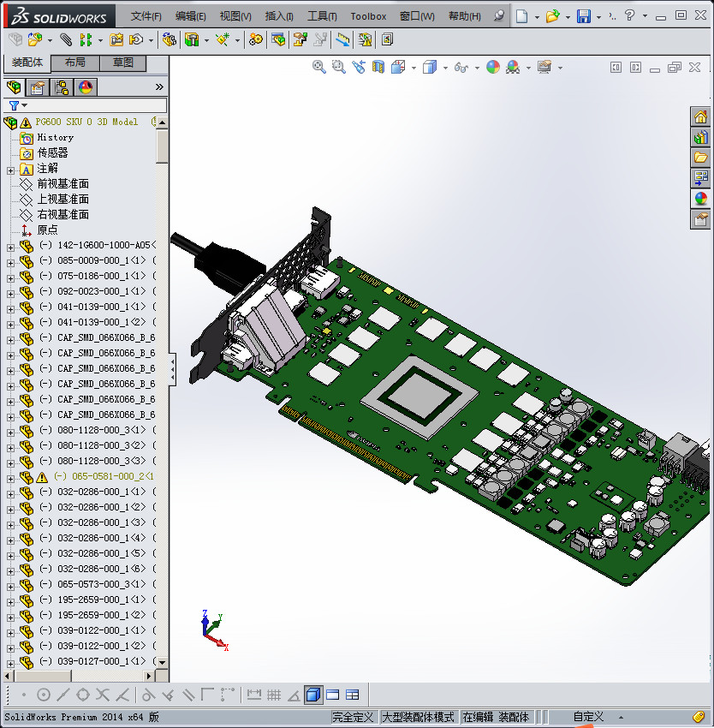This screenshot has width=714, height=728.
Task: Open the Display Style dropdown arrow
Action: coord(446,68)
